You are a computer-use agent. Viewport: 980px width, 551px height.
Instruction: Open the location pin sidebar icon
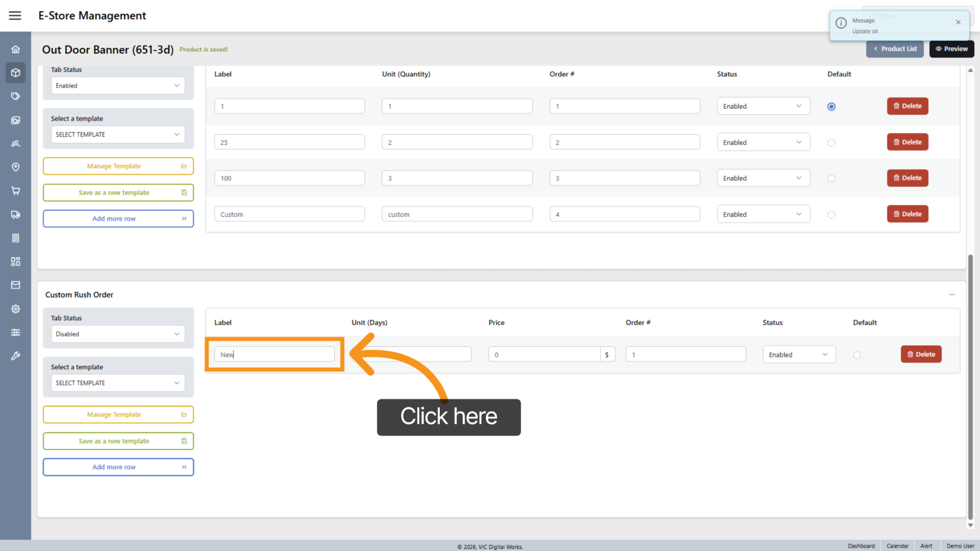tap(16, 167)
